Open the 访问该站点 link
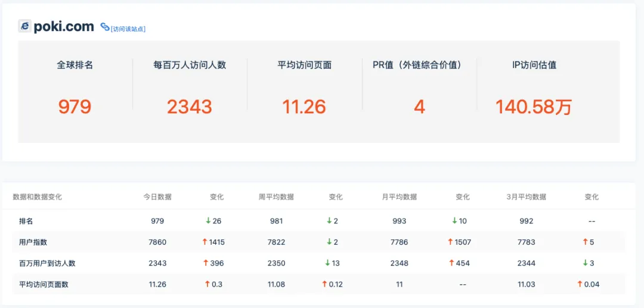The width and height of the screenshot is (644, 308). coord(128,29)
